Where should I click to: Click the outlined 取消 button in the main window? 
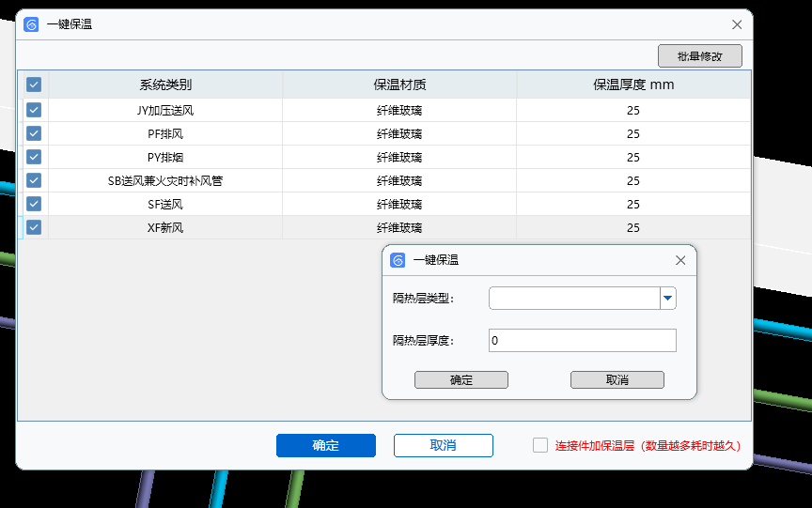coord(443,446)
